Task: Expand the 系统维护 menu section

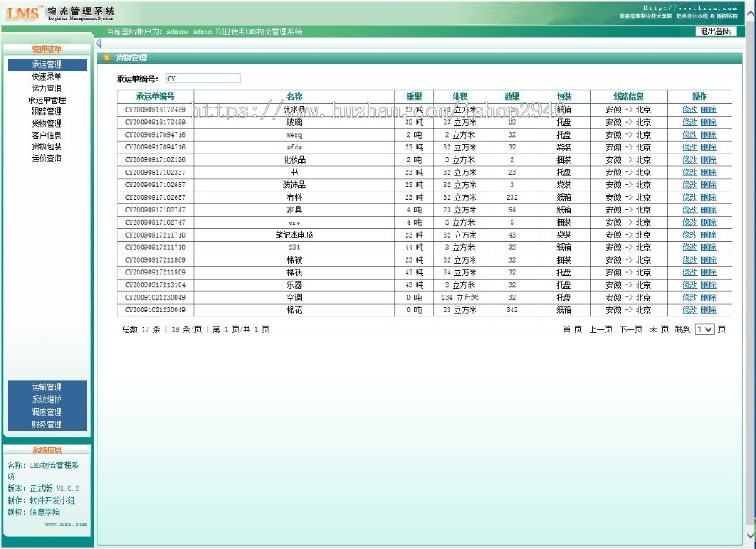Action: [x=47, y=400]
